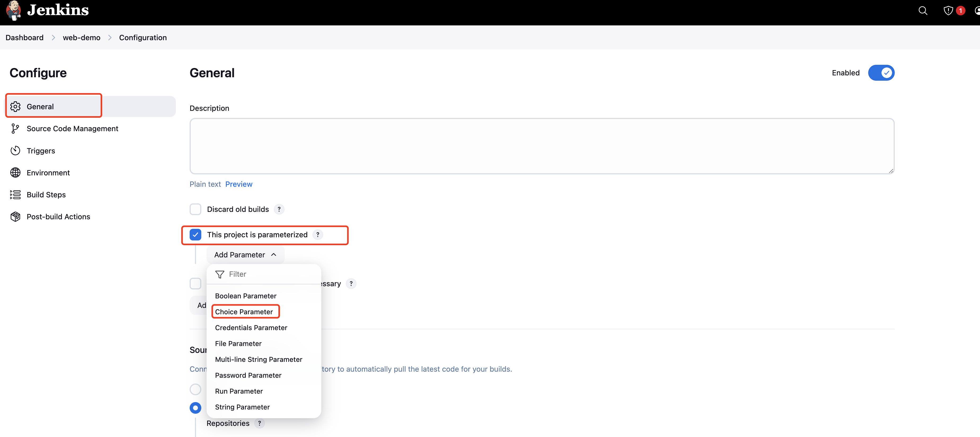Click the Build Steps list icon

pyautogui.click(x=15, y=195)
